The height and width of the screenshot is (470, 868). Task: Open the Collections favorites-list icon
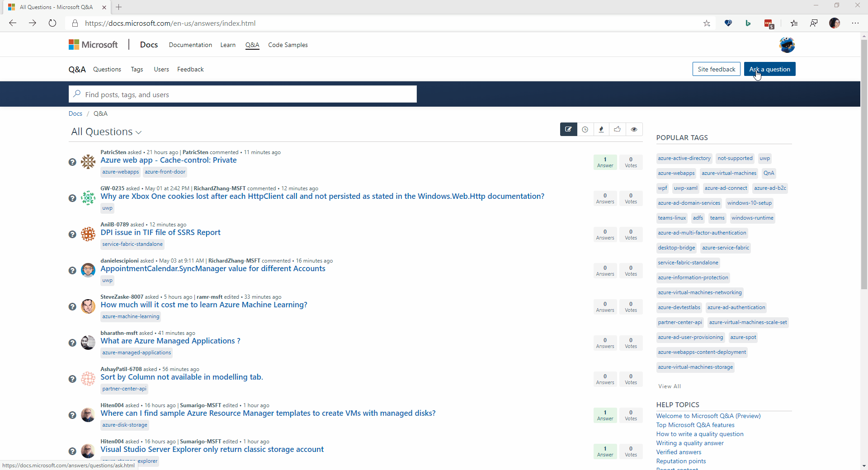pos(794,23)
